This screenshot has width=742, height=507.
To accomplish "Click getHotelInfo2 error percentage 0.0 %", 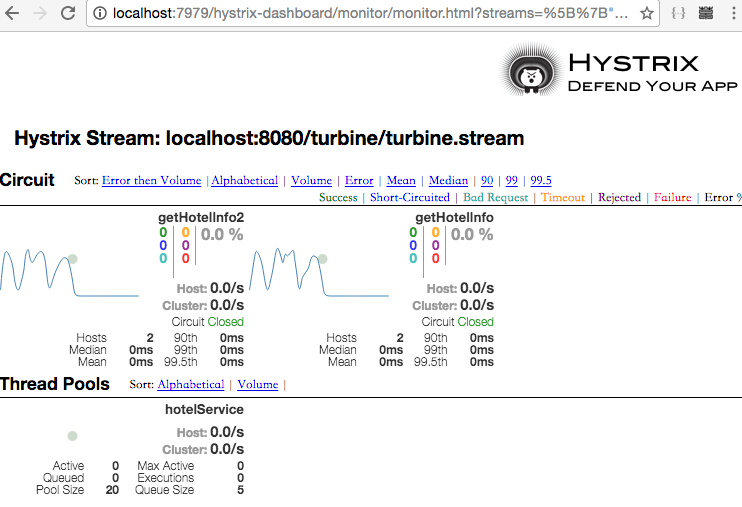I will [222, 234].
